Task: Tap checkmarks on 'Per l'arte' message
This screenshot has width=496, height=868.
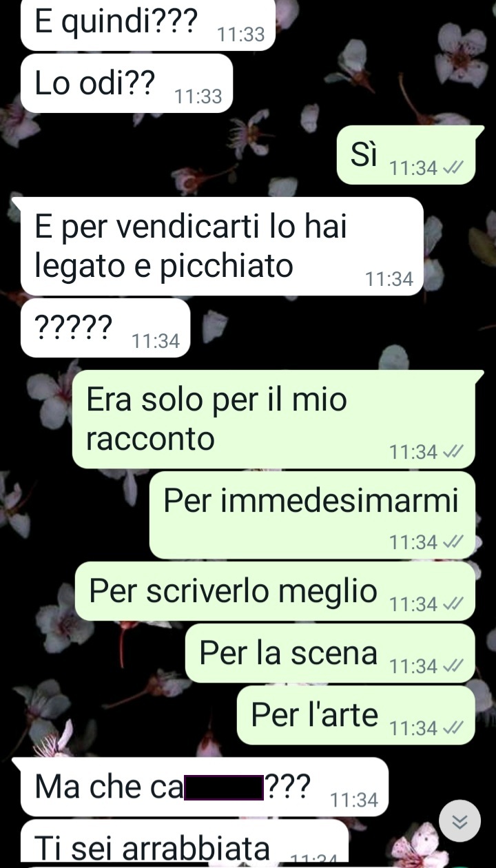Action: 452,727
